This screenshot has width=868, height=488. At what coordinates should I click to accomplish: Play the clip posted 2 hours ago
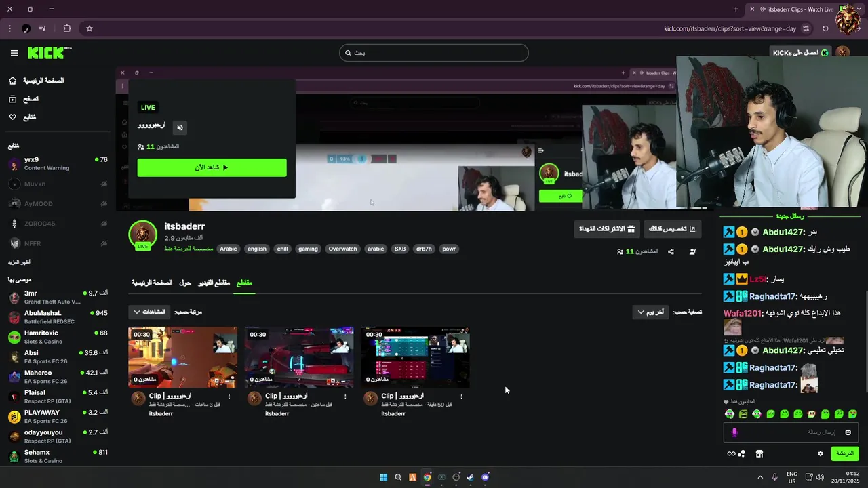(299, 357)
